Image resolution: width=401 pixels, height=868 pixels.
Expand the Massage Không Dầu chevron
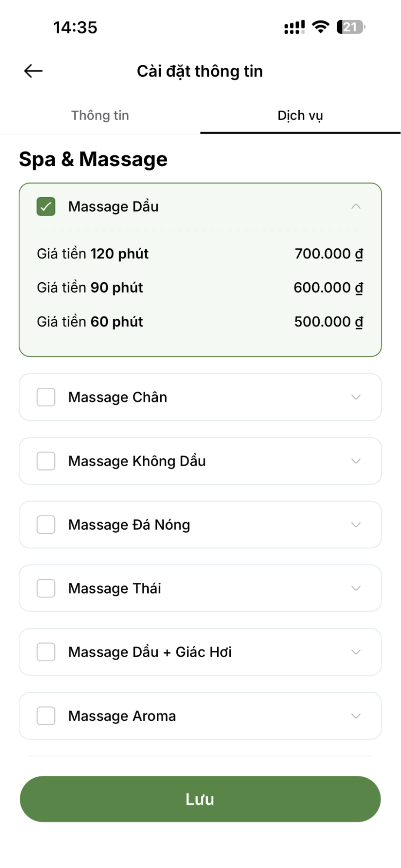coord(356,461)
